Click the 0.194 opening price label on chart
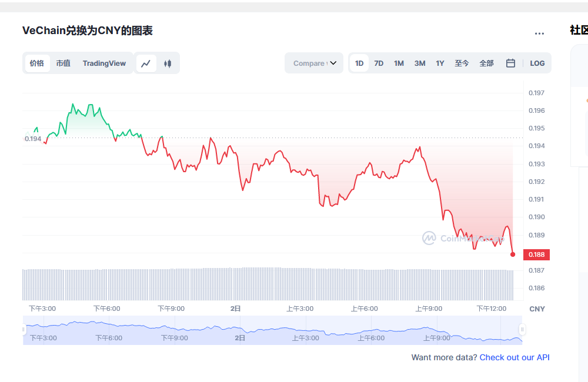The width and height of the screenshot is (588, 382). click(x=33, y=139)
